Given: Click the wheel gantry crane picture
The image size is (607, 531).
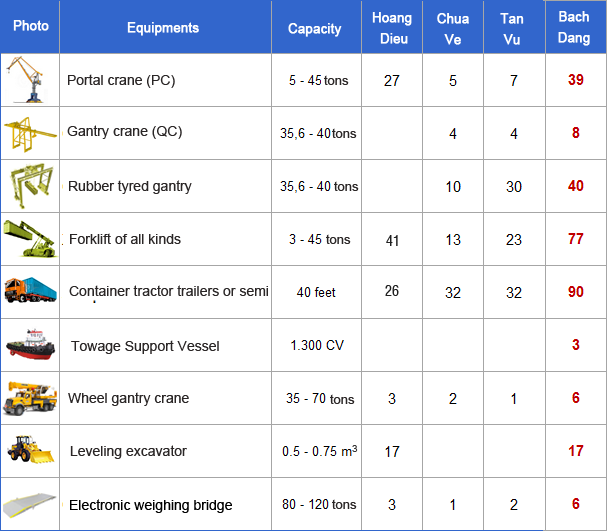Looking at the screenshot, I should pyautogui.click(x=29, y=398).
